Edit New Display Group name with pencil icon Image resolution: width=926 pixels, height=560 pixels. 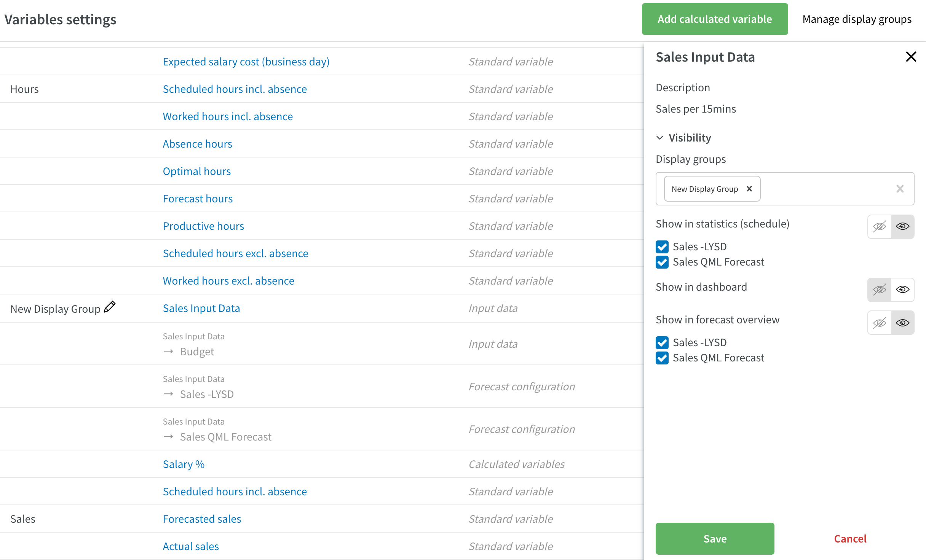coord(110,307)
